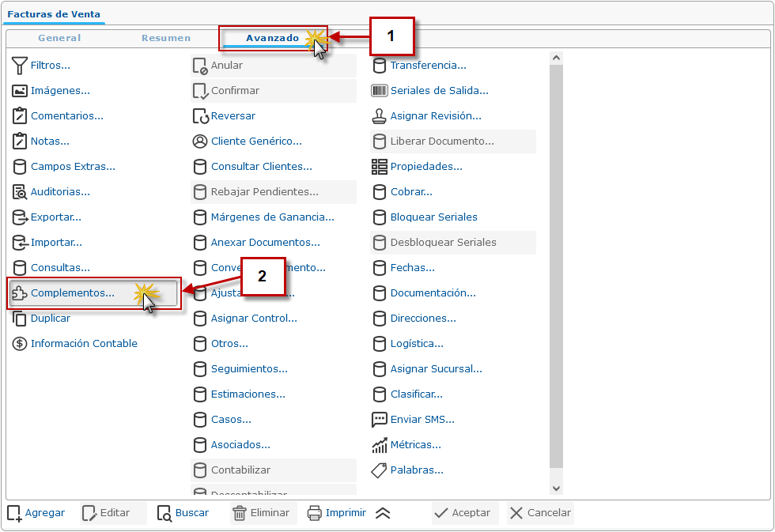This screenshot has height=532, width=775.
Task: Click the Propiedades grid icon
Action: point(379,167)
